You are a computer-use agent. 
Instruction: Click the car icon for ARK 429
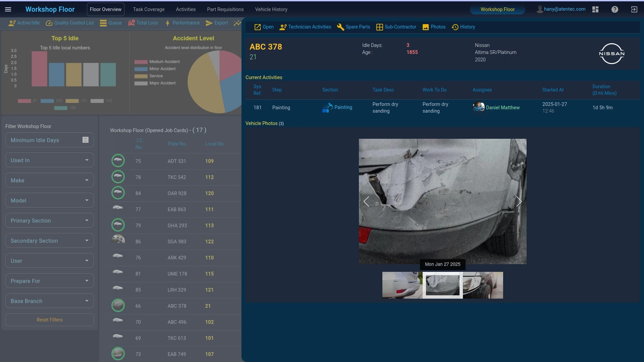(x=118, y=256)
